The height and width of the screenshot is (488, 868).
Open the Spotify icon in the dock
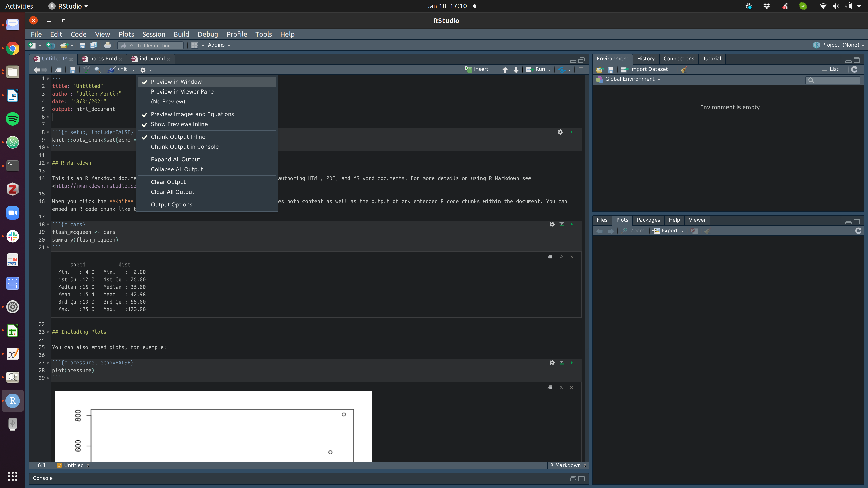(13, 119)
